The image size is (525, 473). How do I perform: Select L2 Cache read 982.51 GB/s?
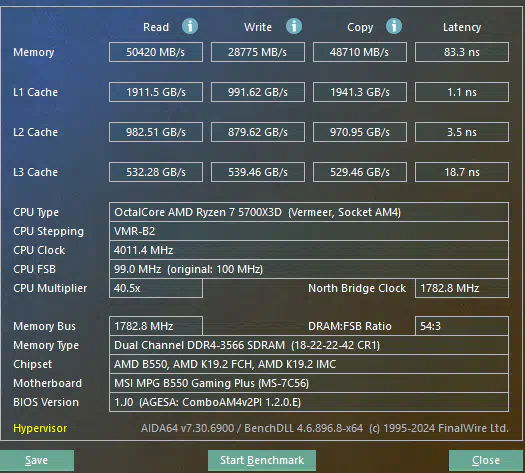coord(156,132)
